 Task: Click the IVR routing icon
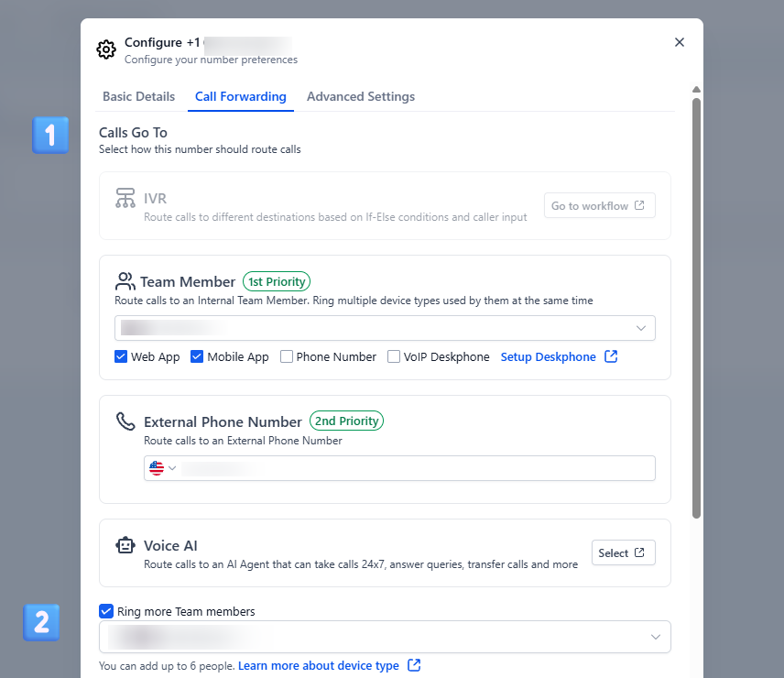click(x=125, y=198)
